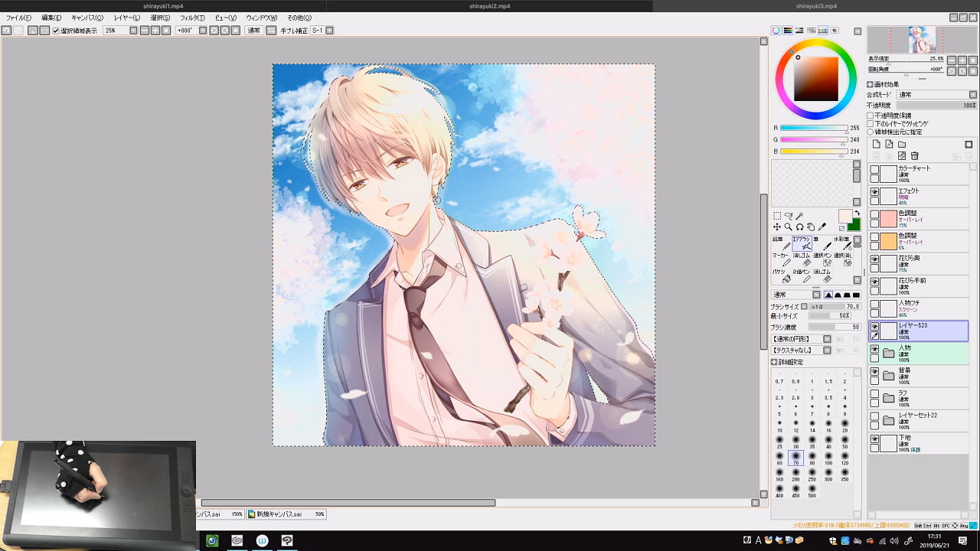Select the 水彩筆 watercolor brush
The height and width of the screenshot is (551, 980).
(843, 243)
